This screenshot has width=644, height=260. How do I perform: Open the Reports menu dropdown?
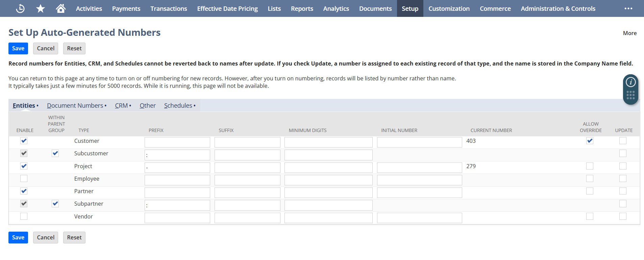click(302, 8)
